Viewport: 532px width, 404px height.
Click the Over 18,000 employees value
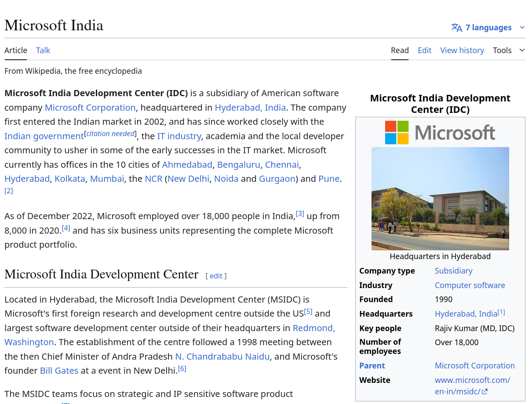click(x=456, y=343)
